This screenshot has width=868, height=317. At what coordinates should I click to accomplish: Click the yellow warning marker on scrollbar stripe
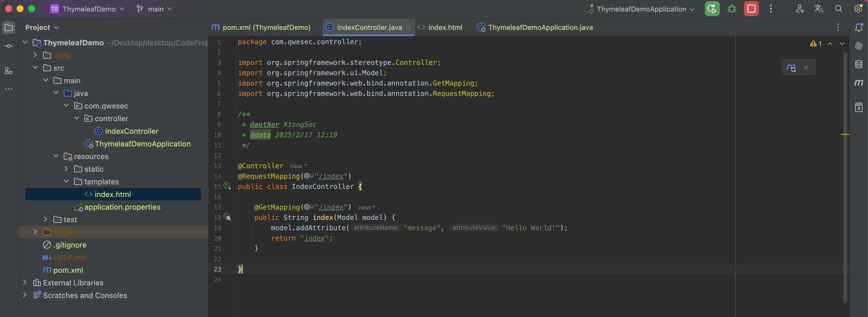pos(845,134)
